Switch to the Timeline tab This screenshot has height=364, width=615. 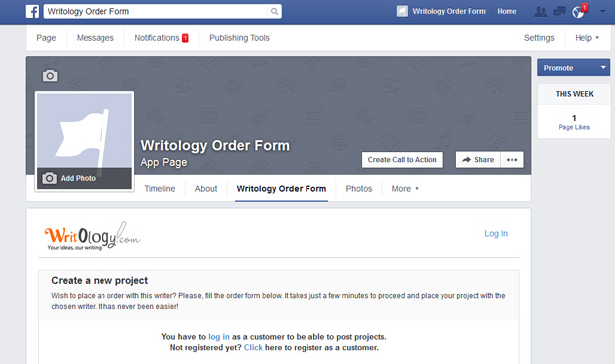coord(160,189)
